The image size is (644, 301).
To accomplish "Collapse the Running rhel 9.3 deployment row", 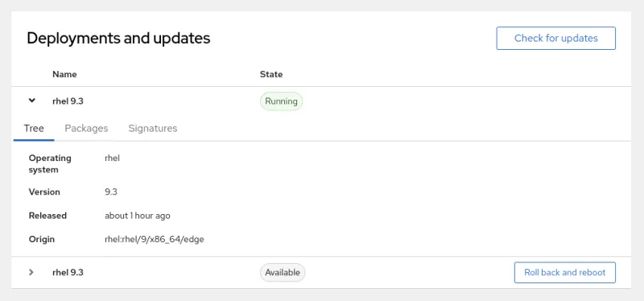I will 31,101.
